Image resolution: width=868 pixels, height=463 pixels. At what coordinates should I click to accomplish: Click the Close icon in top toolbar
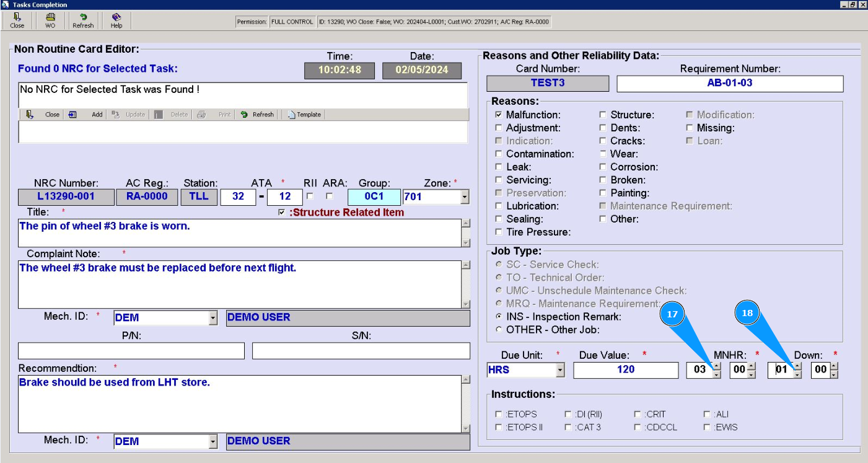17,20
